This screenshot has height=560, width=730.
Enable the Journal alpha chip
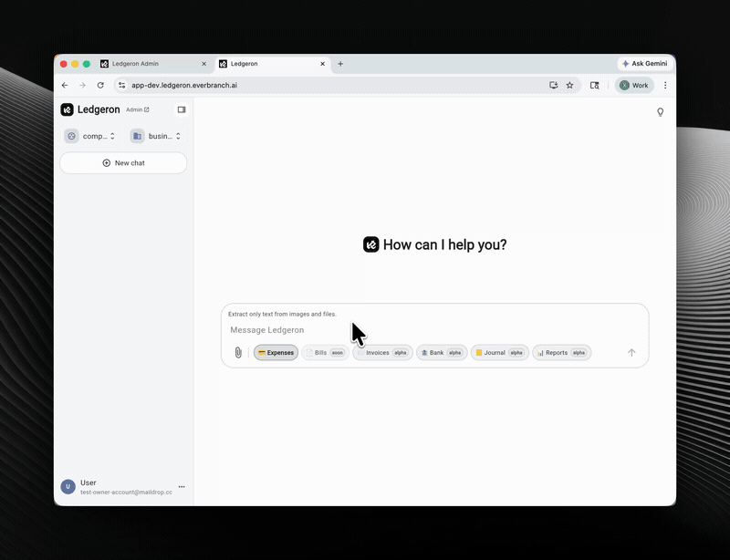[499, 353]
